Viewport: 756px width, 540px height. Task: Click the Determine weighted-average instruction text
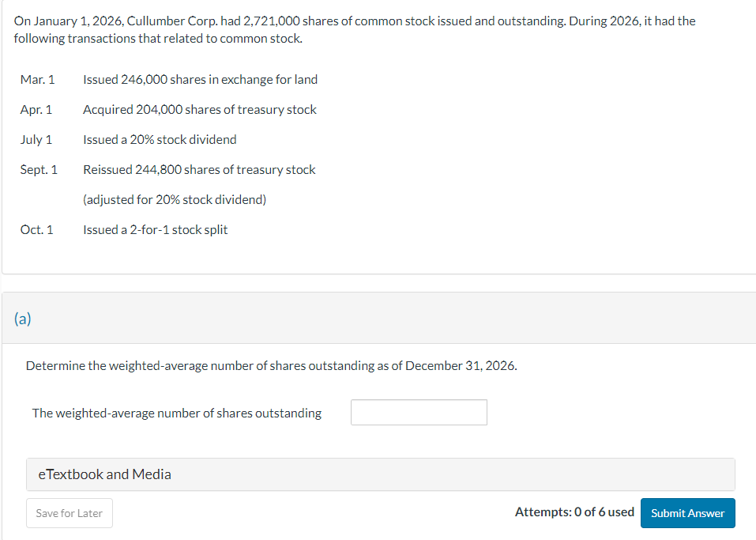[x=271, y=365]
